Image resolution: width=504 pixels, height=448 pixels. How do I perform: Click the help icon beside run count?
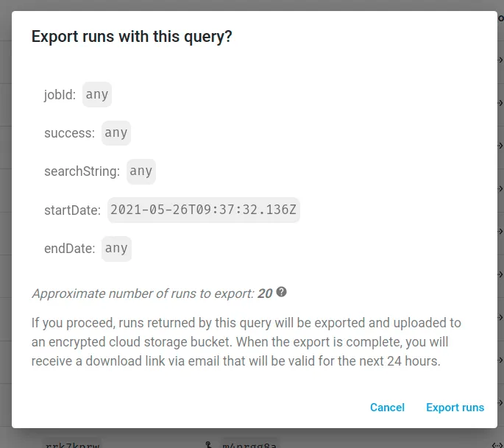[281, 292]
